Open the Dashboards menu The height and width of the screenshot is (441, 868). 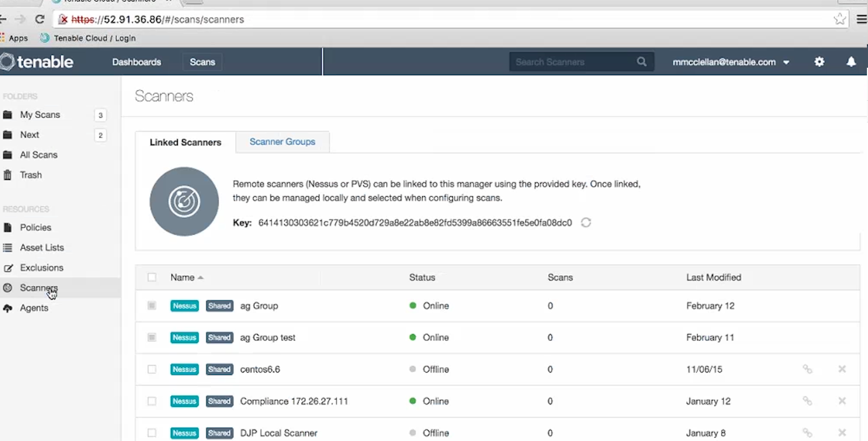click(x=137, y=62)
